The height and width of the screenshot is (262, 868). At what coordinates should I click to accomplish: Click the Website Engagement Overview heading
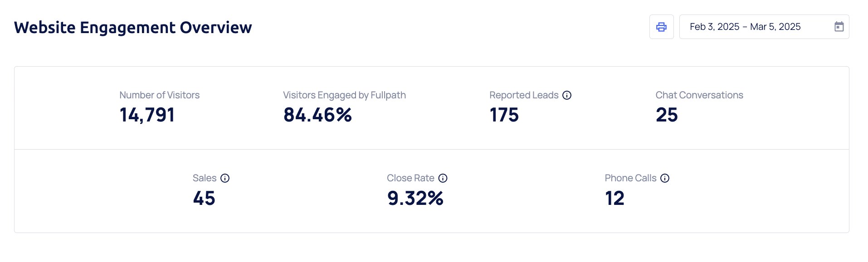[133, 28]
